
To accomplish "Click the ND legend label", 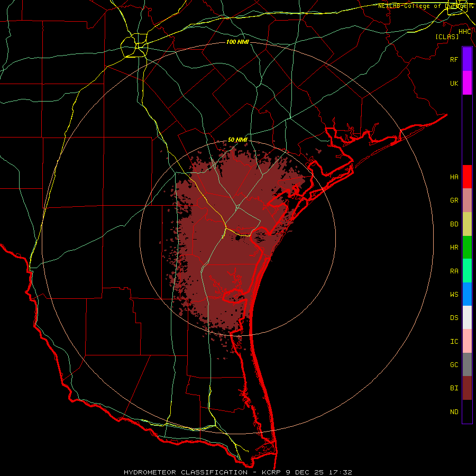I will click(454, 412).
